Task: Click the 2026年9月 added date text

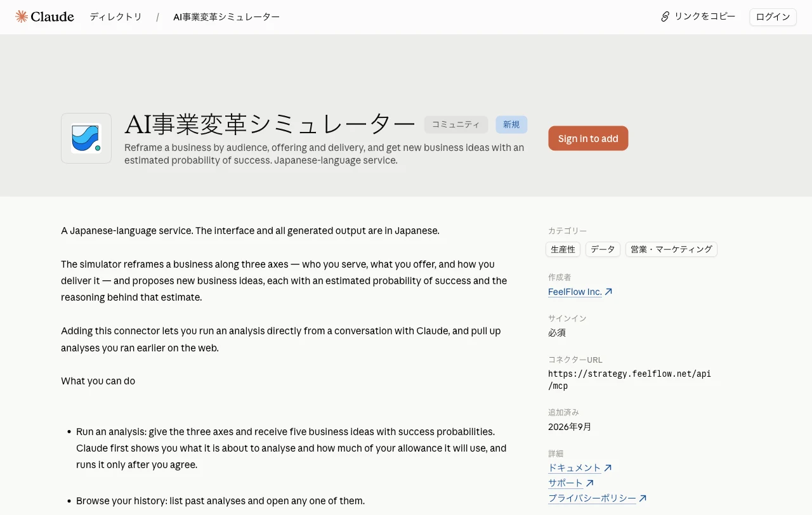Action: [570, 427]
